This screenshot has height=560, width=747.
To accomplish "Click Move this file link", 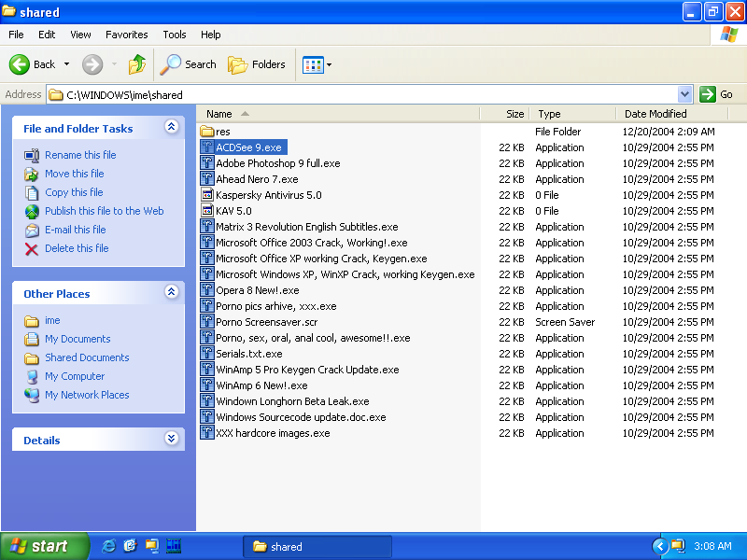I will (x=75, y=174).
